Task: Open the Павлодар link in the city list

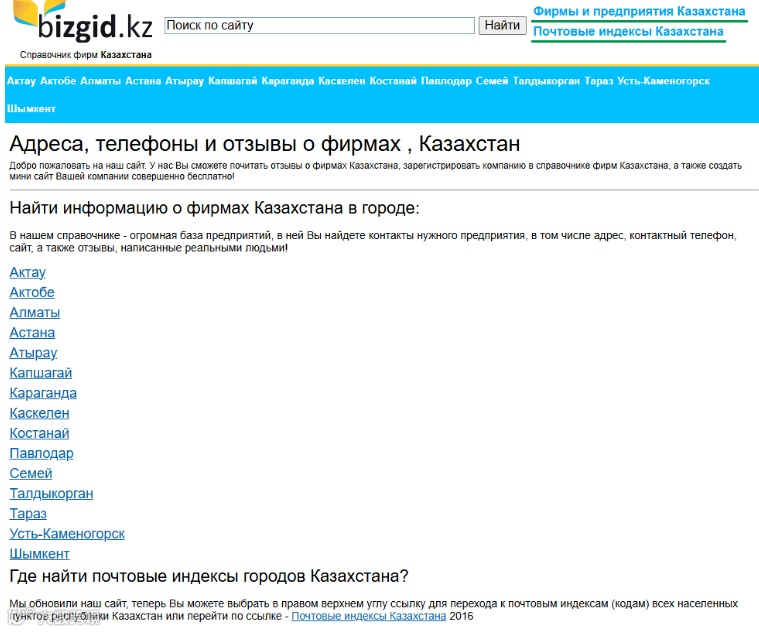Action: (x=42, y=454)
